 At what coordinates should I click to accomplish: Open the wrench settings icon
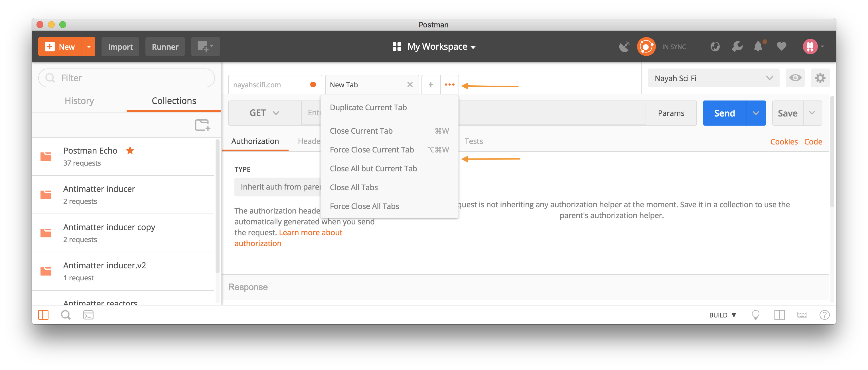tap(737, 47)
